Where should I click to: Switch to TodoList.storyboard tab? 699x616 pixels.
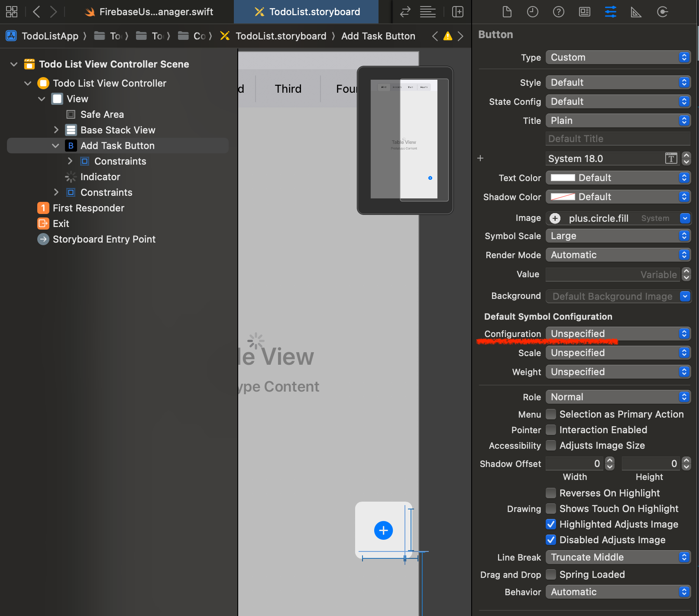tap(306, 12)
